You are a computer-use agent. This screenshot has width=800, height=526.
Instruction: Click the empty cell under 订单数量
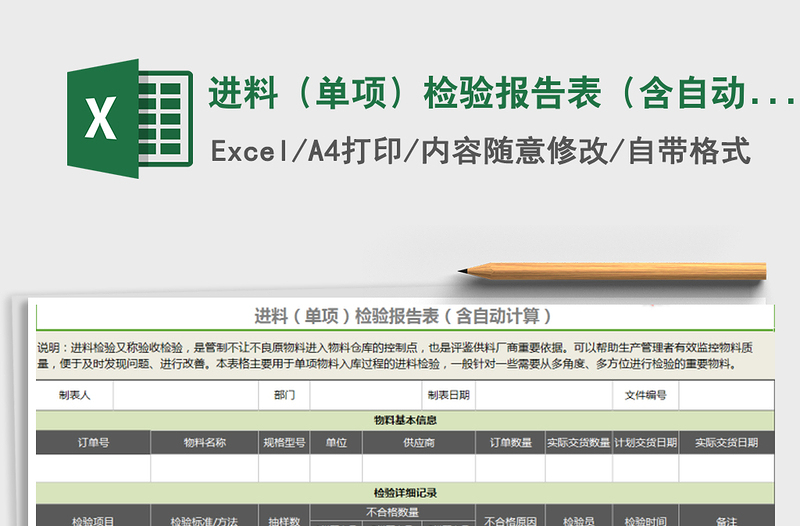(511, 468)
